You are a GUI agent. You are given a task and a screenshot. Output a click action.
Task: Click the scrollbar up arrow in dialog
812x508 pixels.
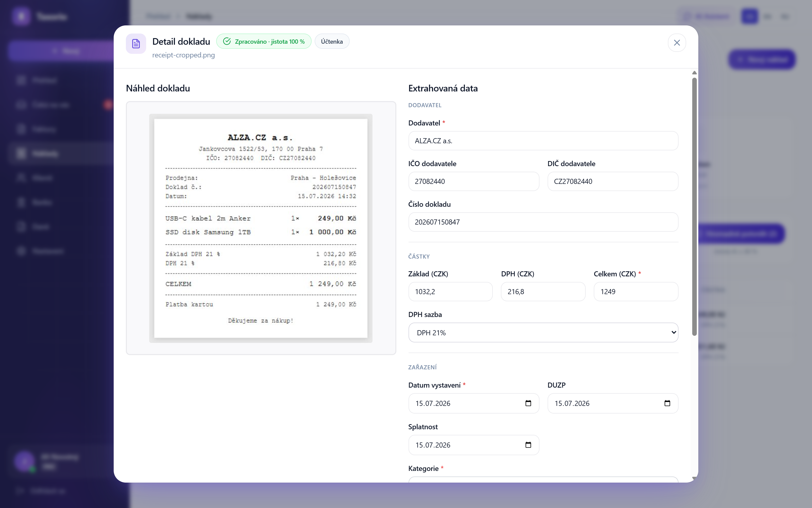[694, 73]
